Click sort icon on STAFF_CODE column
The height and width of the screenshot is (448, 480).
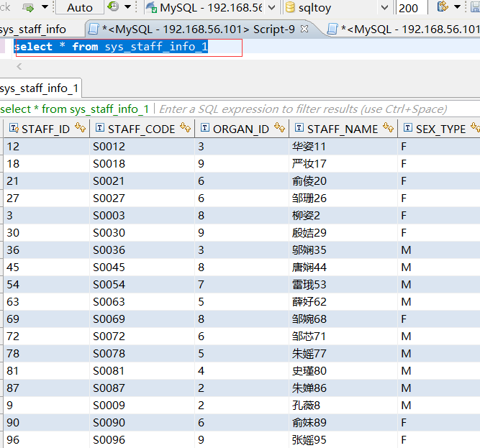185,129
